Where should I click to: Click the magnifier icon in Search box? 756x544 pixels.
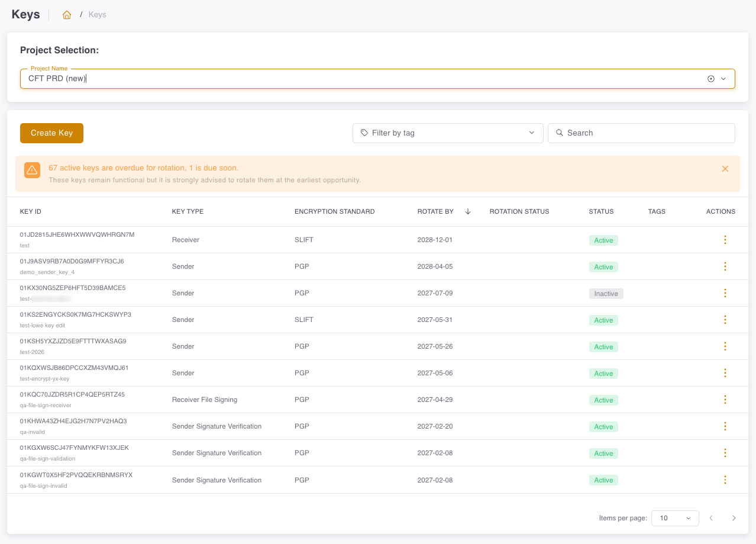click(x=560, y=133)
